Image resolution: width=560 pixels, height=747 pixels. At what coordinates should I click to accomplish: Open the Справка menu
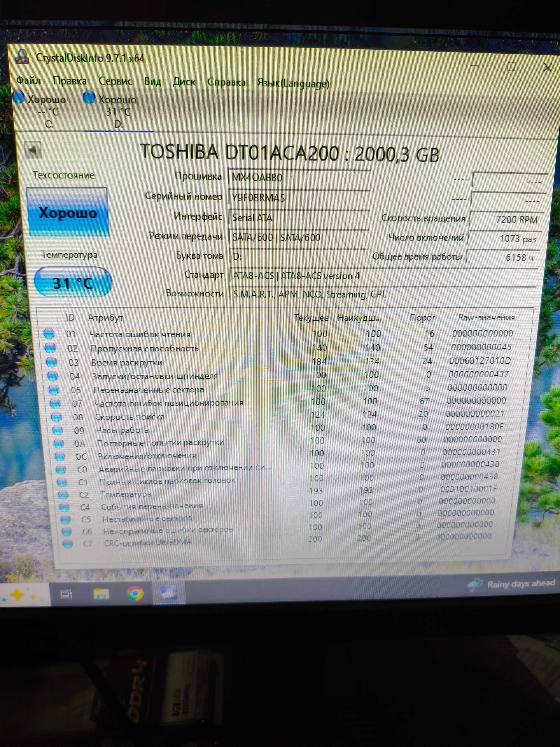click(226, 82)
